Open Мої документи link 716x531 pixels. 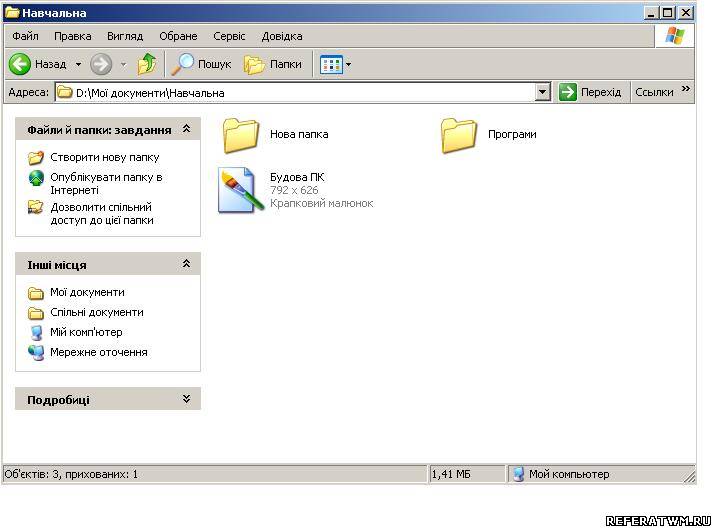click(x=87, y=292)
